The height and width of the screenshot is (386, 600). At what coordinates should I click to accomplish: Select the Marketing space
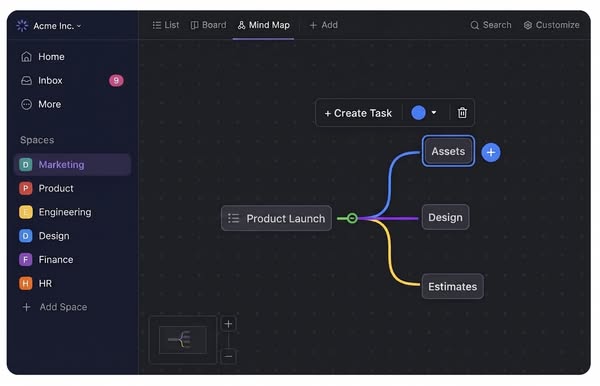click(73, 164)
